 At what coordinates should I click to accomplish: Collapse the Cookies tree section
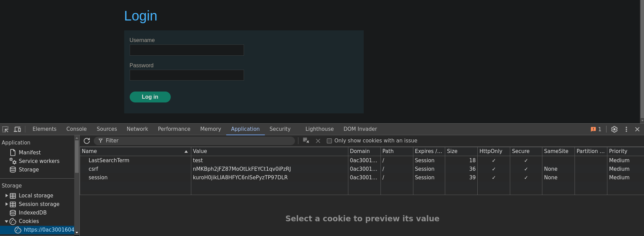pos(7,221)
